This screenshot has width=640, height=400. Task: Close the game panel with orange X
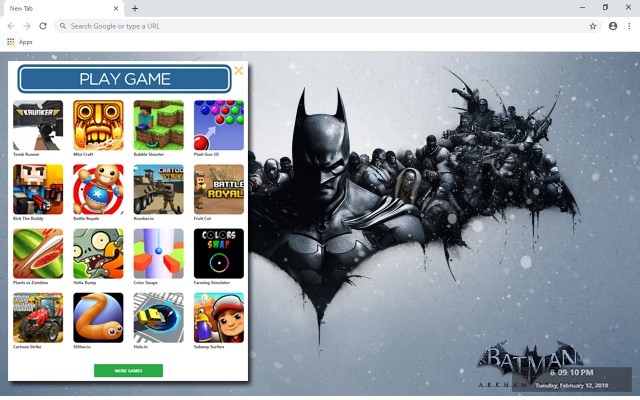tap(239, 71)
